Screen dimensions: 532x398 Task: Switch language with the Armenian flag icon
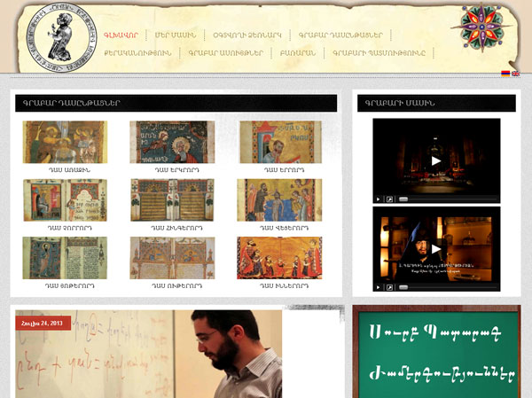coord(505,74)
